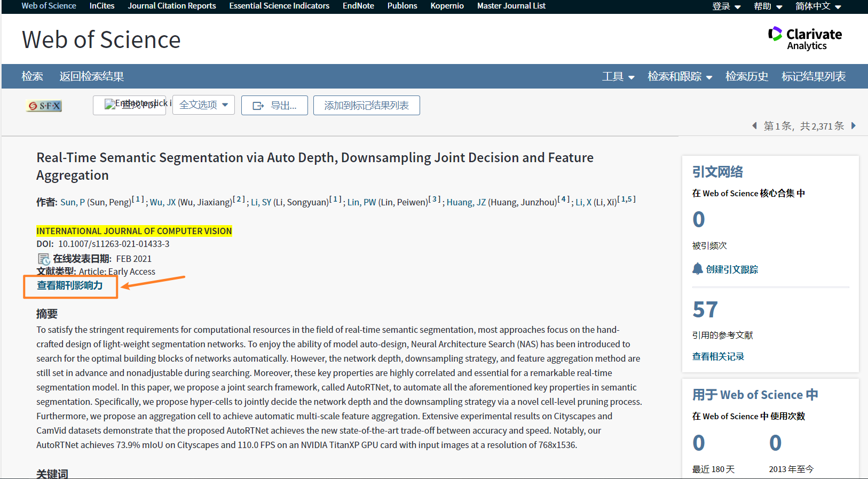
Task: Open the 帮助 help dropdown
Action: pos(768,6)
